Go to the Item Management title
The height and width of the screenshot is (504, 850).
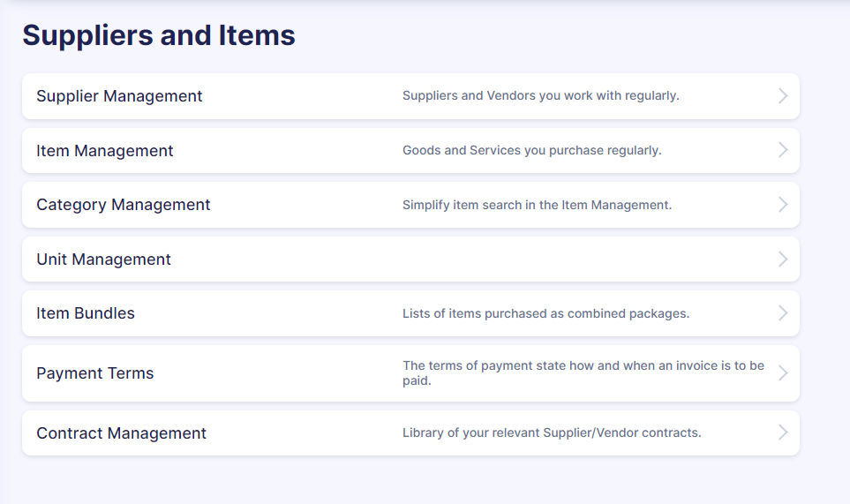(x=105, y=151)
